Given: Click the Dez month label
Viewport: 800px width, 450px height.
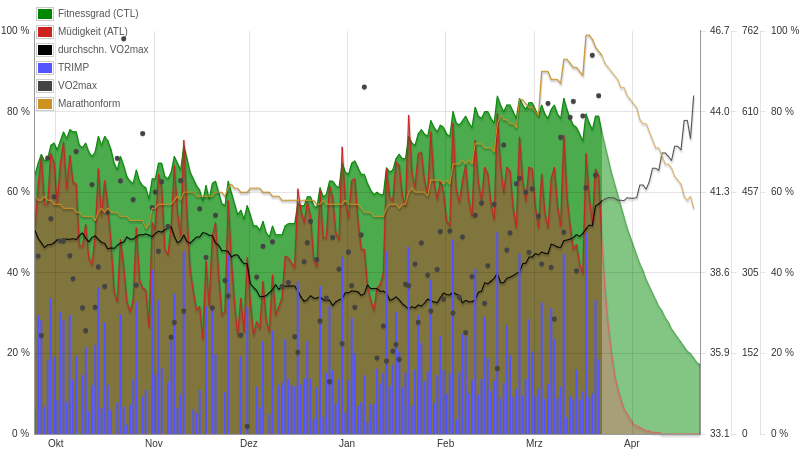Looking at the screenshot, I should pyautogui.click(x=249, y=443).
